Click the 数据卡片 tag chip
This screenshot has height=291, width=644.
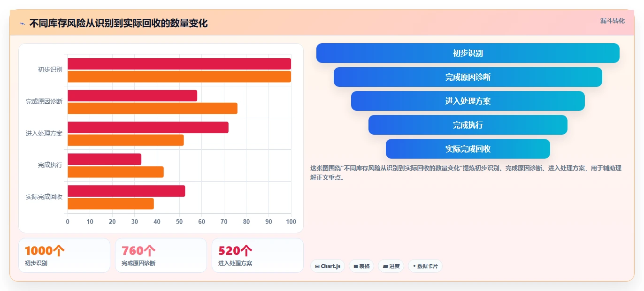(425, 266)
